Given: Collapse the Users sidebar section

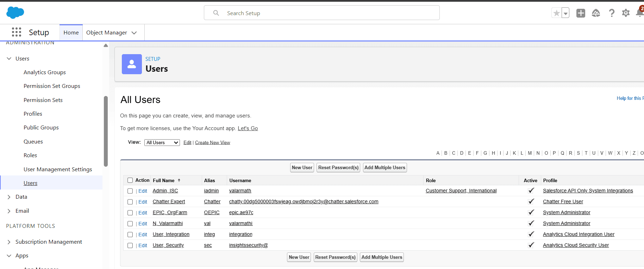Looking at the screenshot, I should [x=9, y=59].
